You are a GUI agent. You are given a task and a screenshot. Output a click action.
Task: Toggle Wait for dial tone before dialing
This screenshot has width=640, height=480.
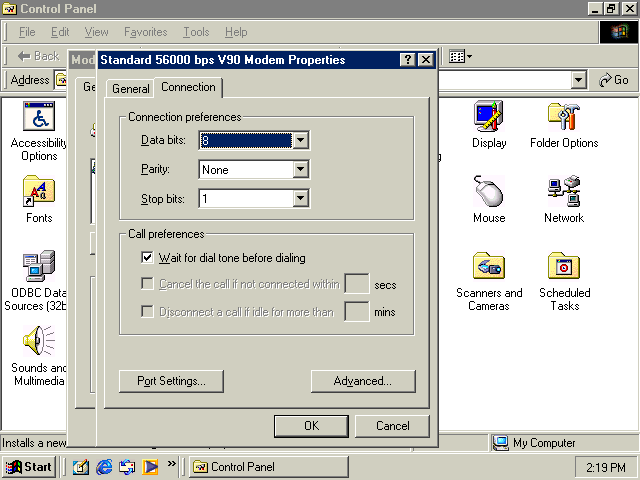coord(147,258)
